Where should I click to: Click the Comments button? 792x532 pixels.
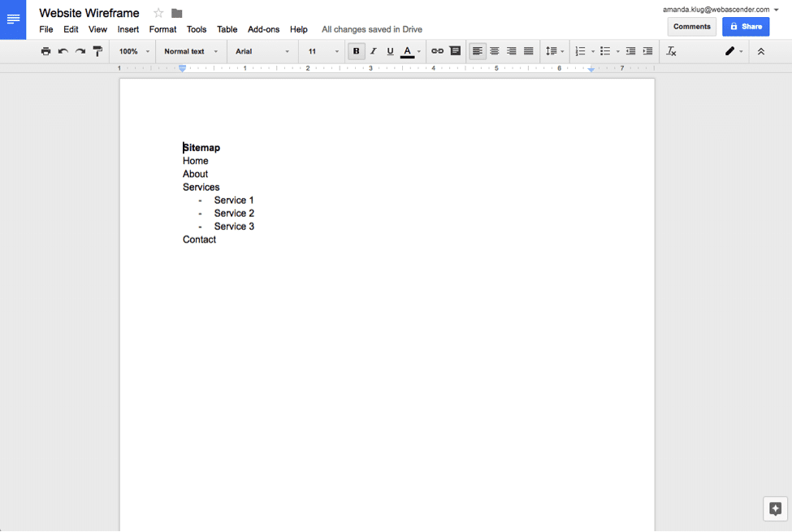pos(691,26)
